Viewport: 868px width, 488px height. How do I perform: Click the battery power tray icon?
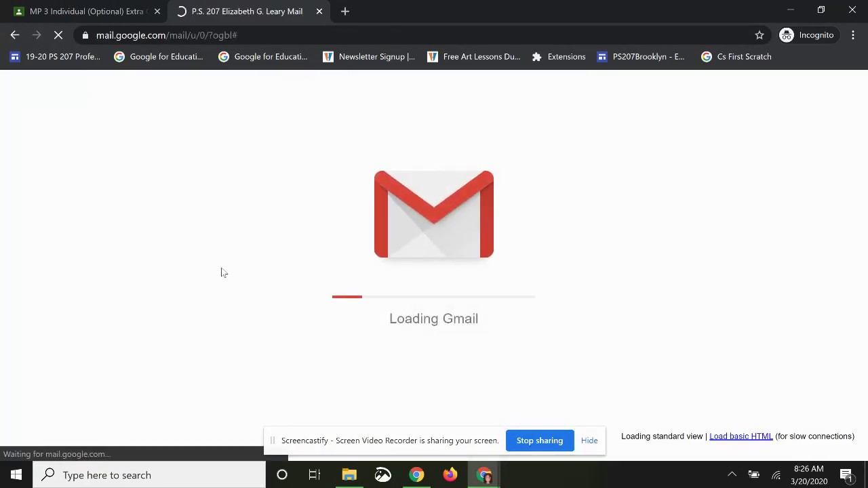(753, 475)
